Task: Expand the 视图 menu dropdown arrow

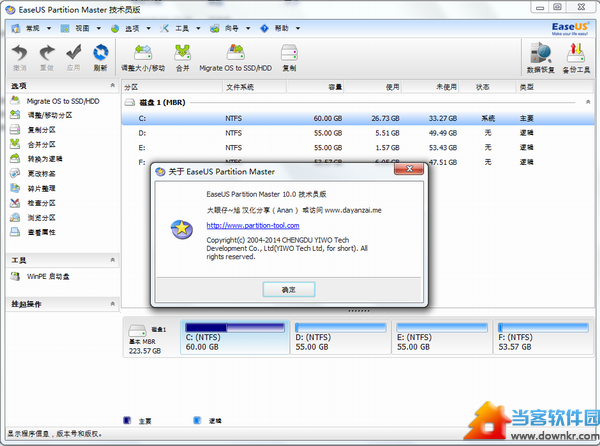Action: 99,28
